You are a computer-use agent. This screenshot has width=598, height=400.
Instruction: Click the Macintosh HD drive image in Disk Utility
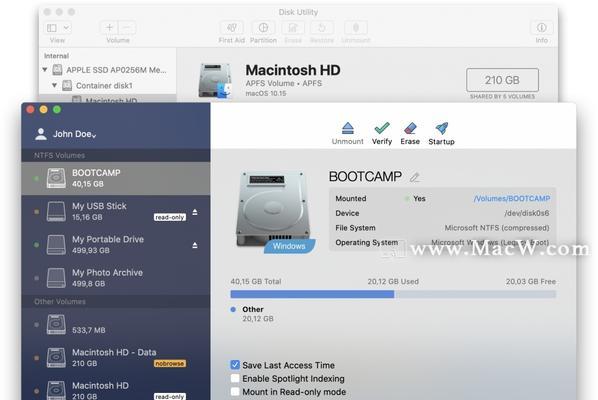pos(215,80)
